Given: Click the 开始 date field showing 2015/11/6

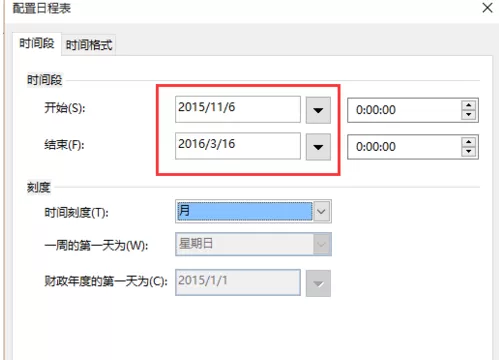Looking at the screenshot, I should (x=238, y=109).
